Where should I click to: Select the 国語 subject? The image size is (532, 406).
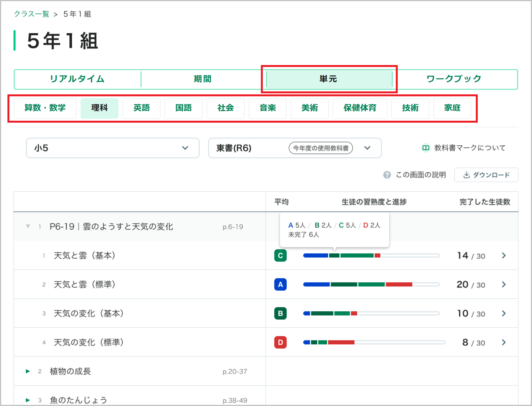(184, 108)
